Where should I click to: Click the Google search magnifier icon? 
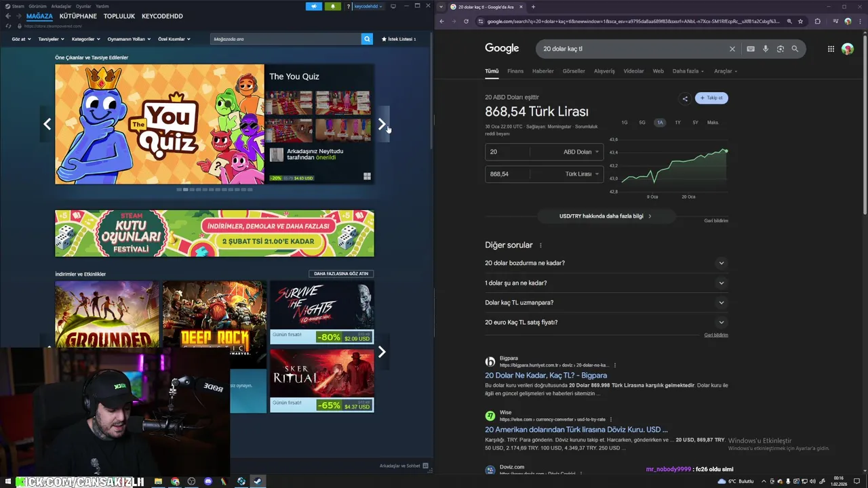click(x=795, y=49)
